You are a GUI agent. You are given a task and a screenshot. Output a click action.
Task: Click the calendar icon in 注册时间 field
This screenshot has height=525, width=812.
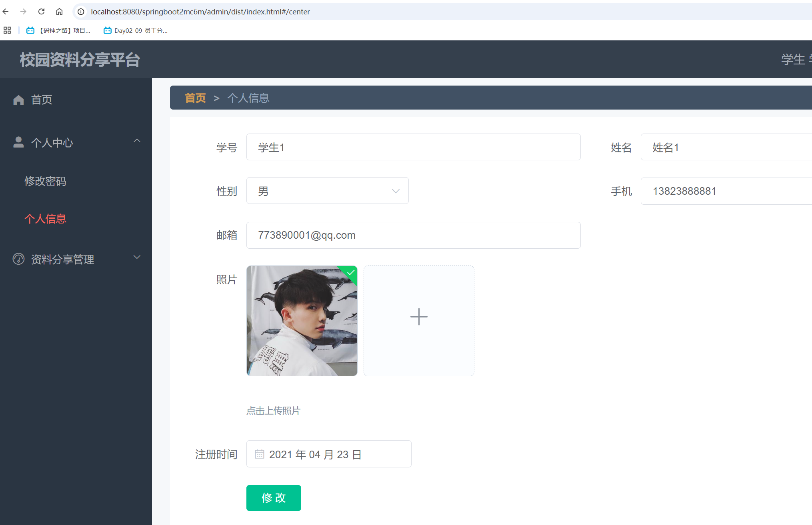pyautogui.click(x=259, y=455)
